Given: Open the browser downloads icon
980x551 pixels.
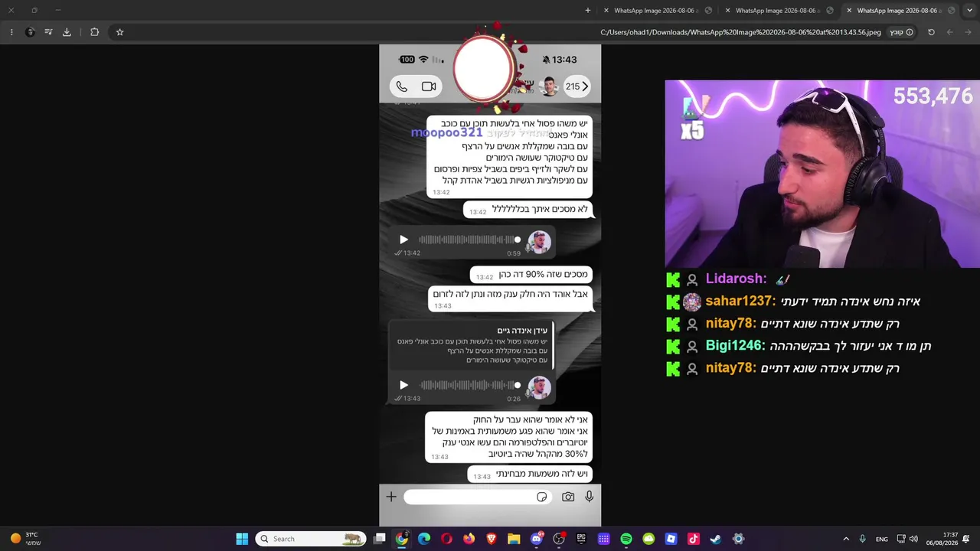Looking at the screenshot, I should [67, 32].
